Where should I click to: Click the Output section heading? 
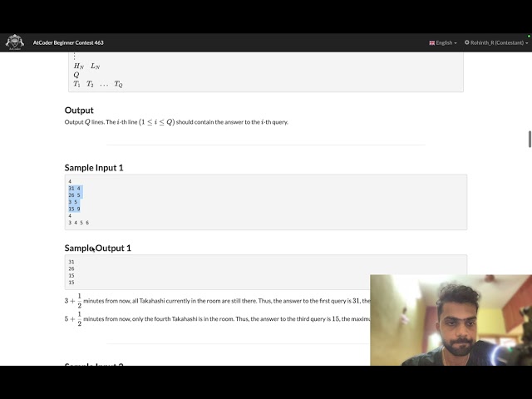(79, 111)
